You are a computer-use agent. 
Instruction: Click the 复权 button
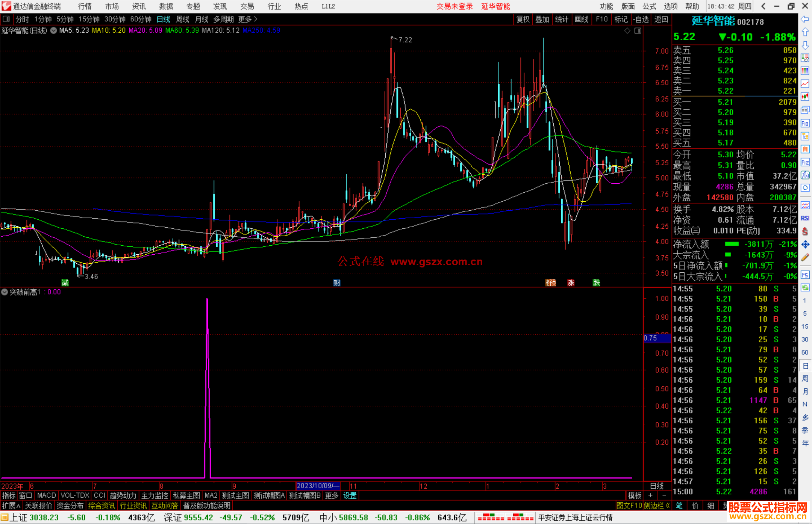click(x=523, y=19)
